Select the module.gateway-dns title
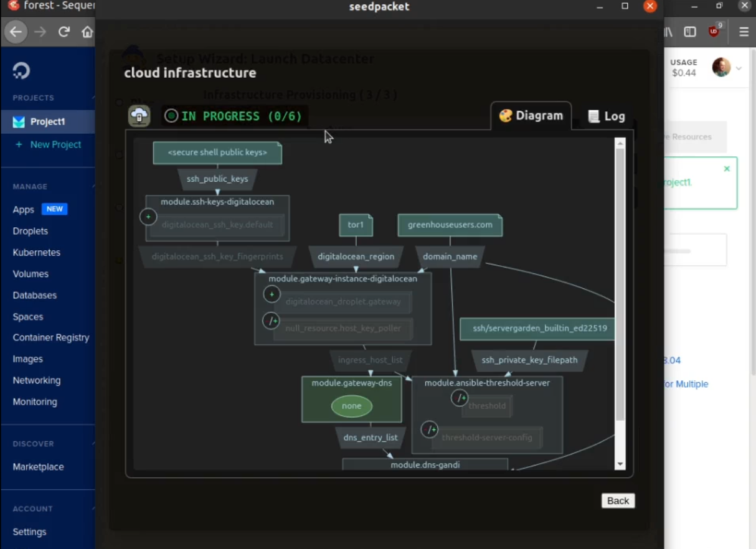The height and width of the screenshot is (549, 756). [352, 383]
